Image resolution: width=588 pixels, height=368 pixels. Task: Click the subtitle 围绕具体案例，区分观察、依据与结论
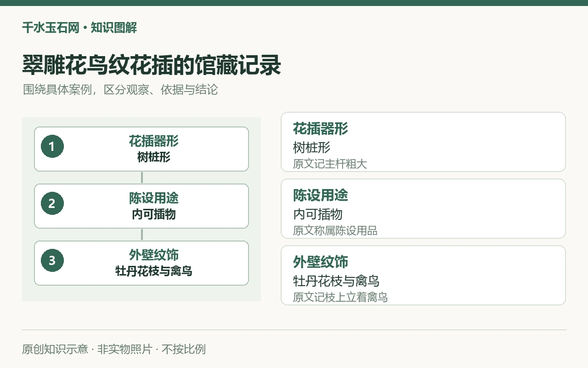(x=120, y=90)
